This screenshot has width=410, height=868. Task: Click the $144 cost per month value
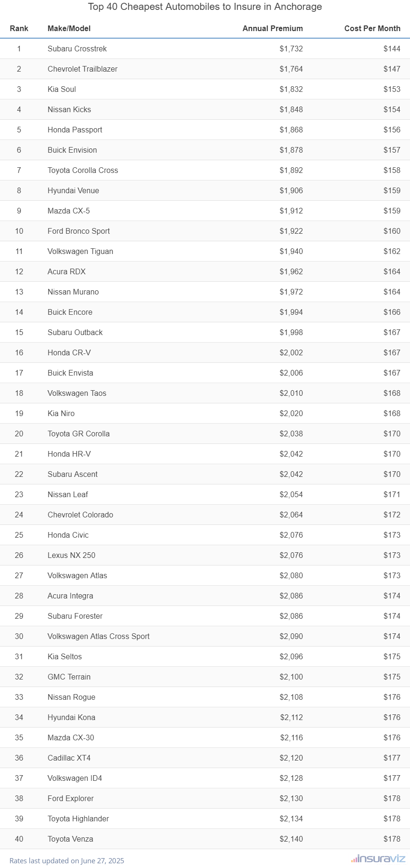pyautogui.click(x=392, y=49)
